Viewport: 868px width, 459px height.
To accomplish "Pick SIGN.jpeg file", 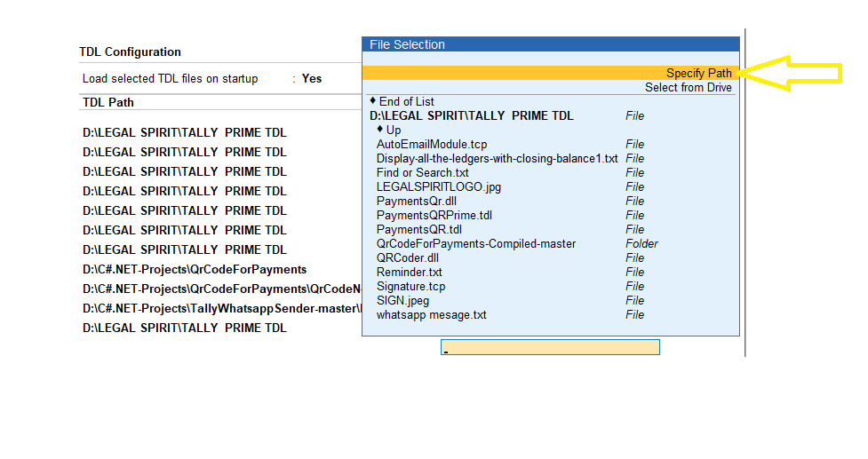I will pos(402,301).
